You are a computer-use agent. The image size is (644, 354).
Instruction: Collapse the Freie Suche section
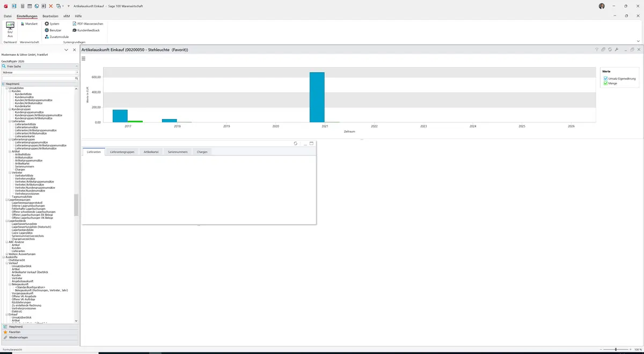click(77, 66)
